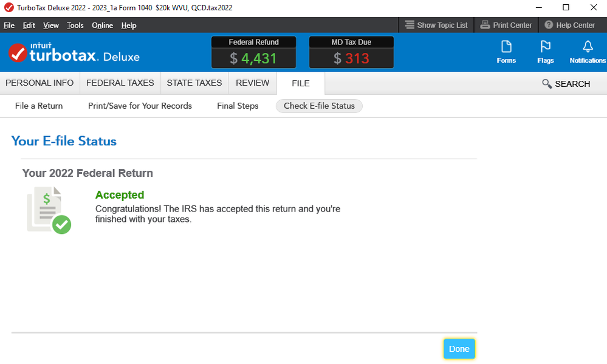Switch to the Review tab
The height and width of the screenshot is (364, 607).
point(252,83)
